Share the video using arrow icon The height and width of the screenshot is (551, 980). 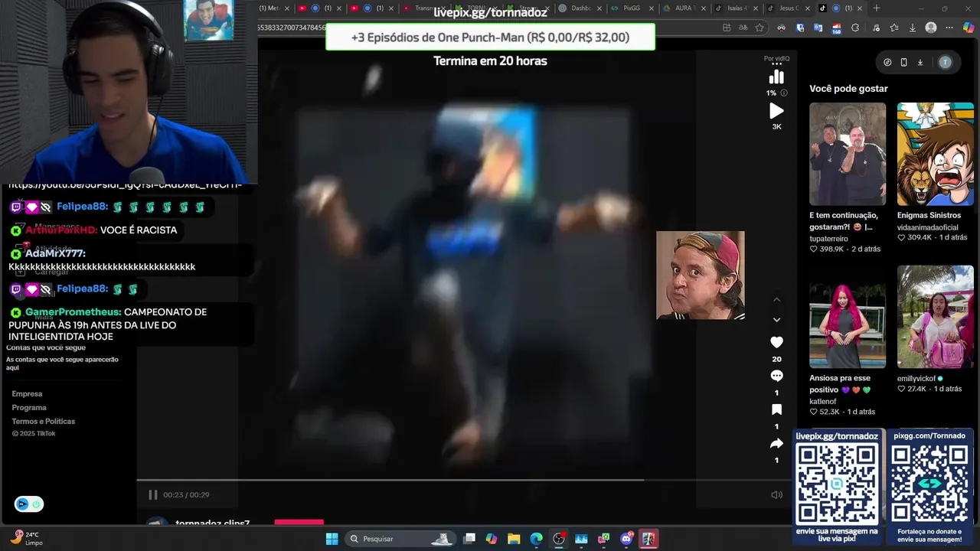(x=776, y=443)
